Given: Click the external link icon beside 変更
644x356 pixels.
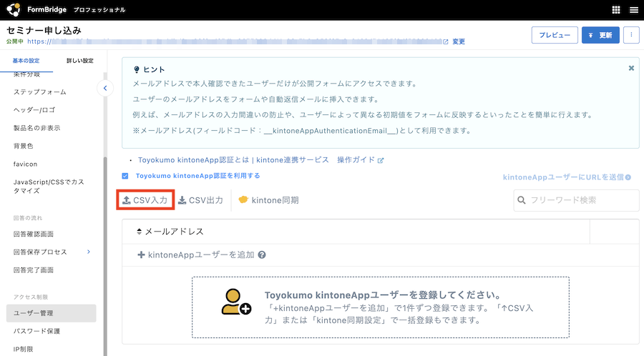Looking at the screenshot, I should tap(446, 41).
